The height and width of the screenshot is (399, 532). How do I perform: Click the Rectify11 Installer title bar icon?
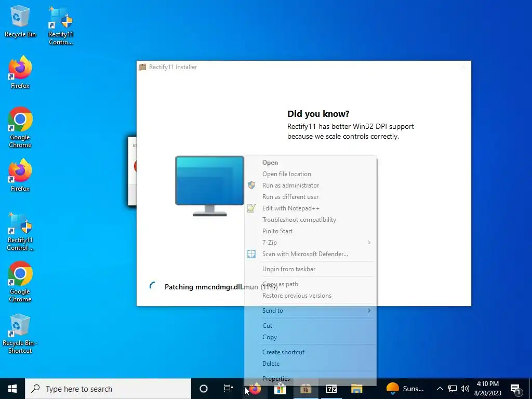(x=142, y=67)
